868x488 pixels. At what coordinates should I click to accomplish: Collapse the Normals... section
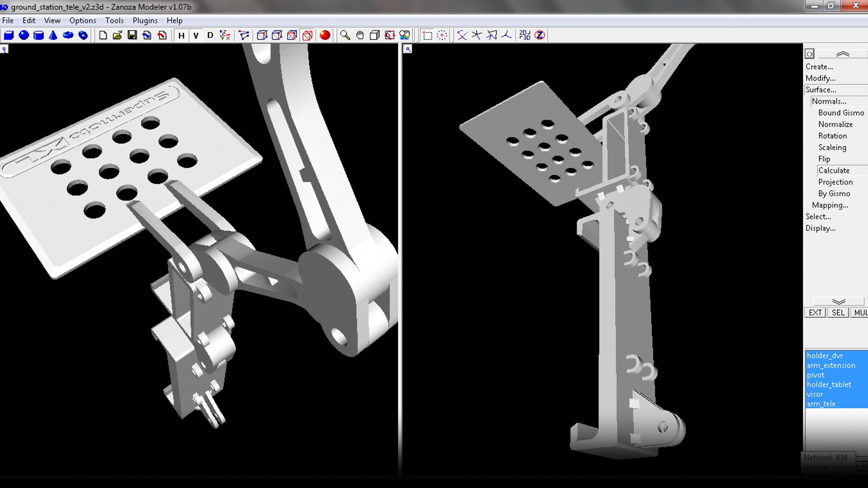click(829, 101)
